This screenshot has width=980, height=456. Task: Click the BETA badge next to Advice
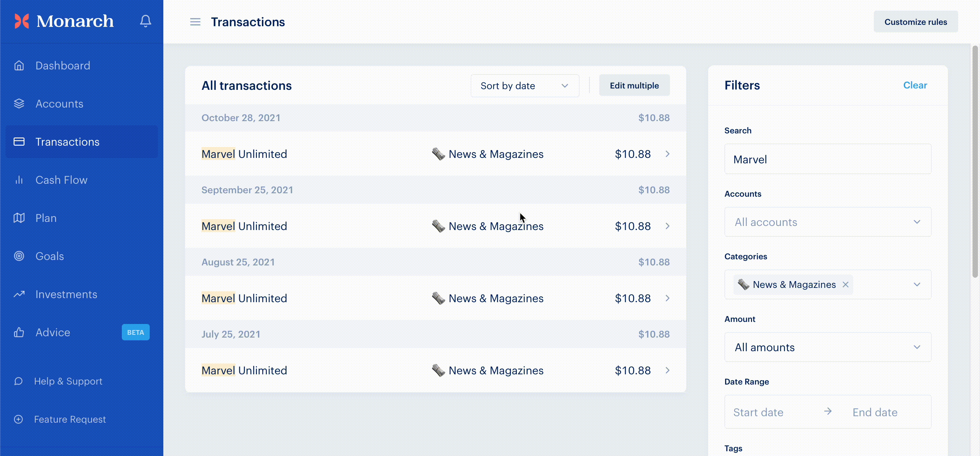[x=135, y=332]
